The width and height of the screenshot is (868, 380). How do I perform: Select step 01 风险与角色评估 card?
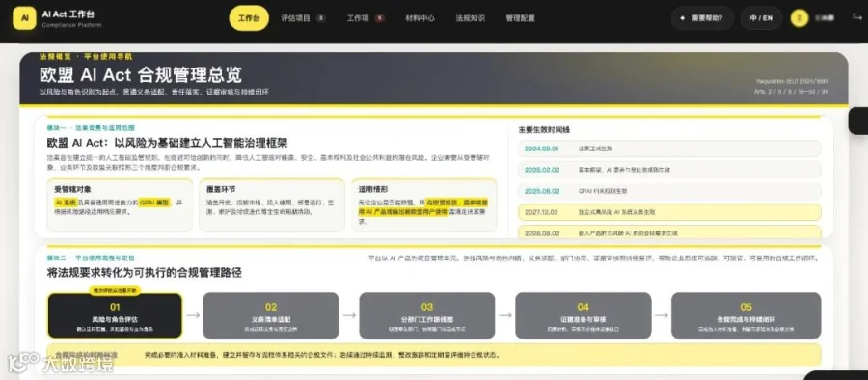coord(115,315)
